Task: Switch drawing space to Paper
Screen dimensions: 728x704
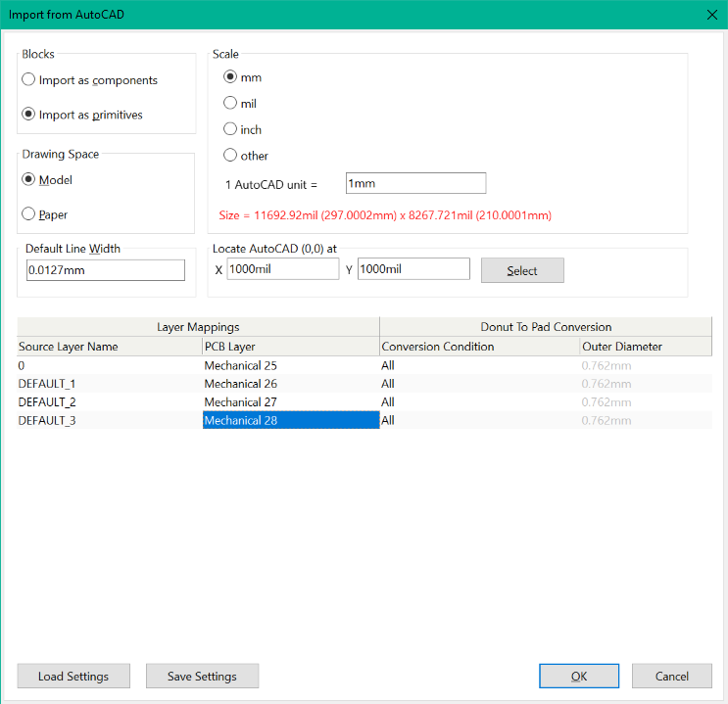Action: coord(29,214)
